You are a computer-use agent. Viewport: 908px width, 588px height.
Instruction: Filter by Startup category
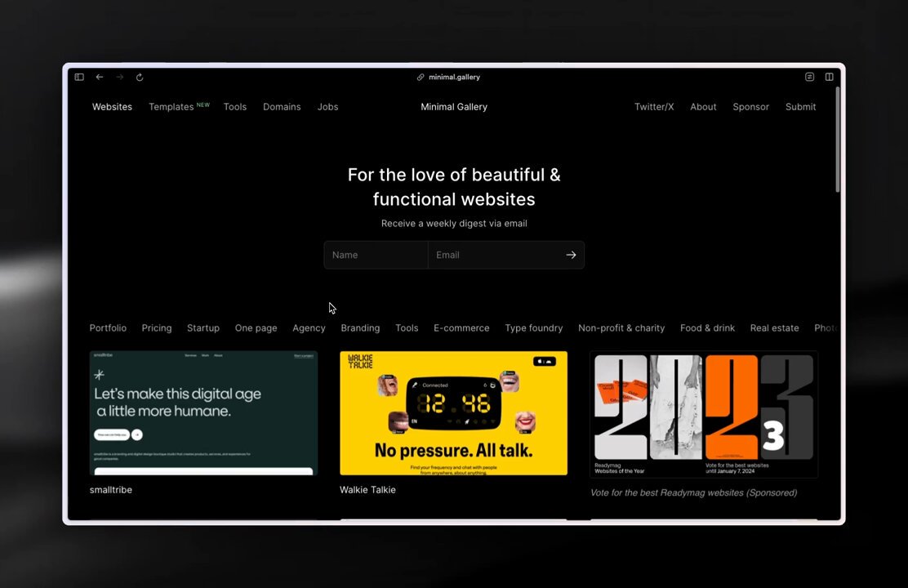tap(203, 327)
